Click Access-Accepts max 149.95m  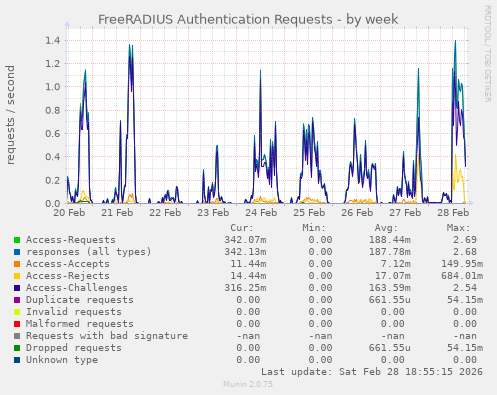(x=462, y=264)
